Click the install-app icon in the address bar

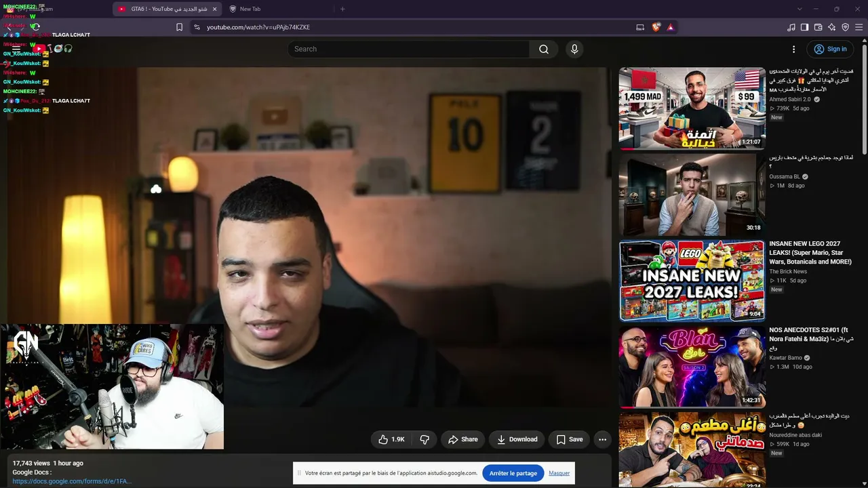640,27
